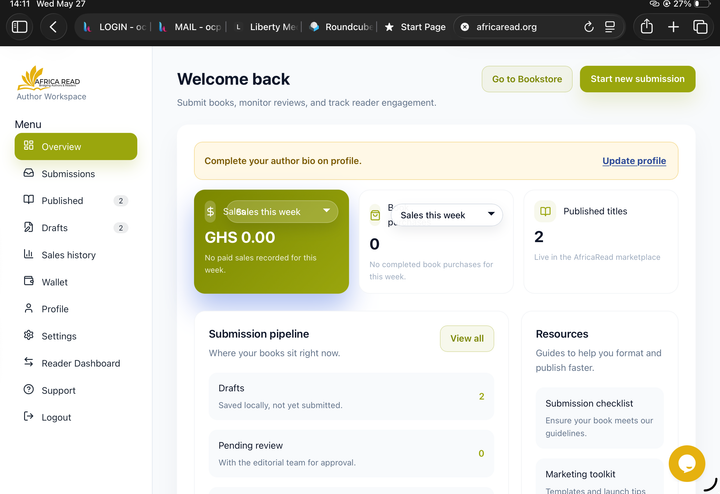Switch to the Roundcube tab
Image resolution: width=720 pixels, height=494 pixels.
[x=340, y=27]
